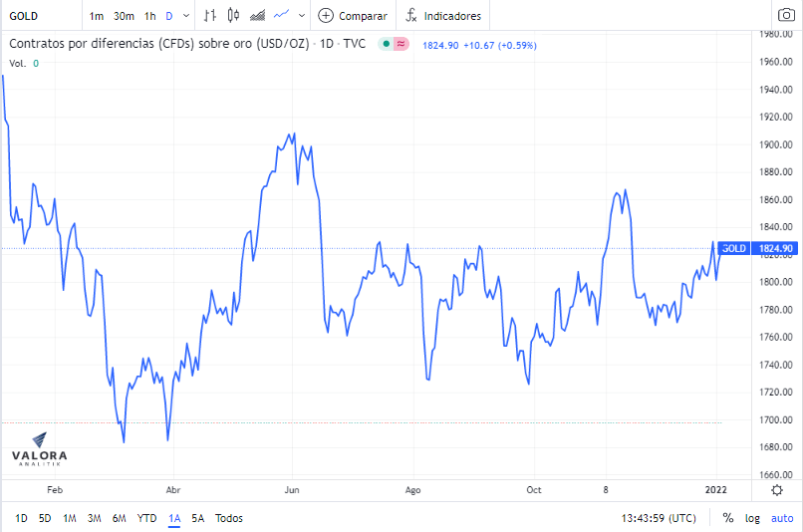Click the Jun date axis label
Screen dimensions: 803x532
click(292, 490)
